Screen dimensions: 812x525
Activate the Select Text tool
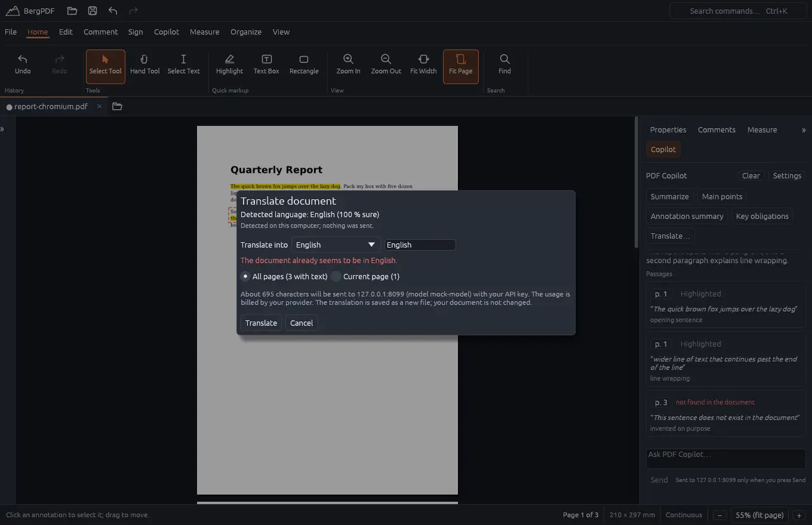coord(183,66)
